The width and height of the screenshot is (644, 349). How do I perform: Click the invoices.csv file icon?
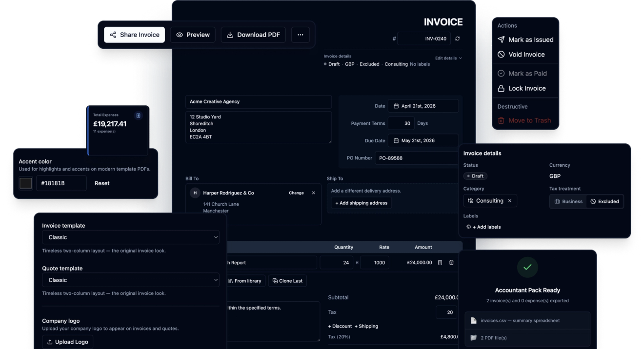pyautogui.click(x=473, y=321)
